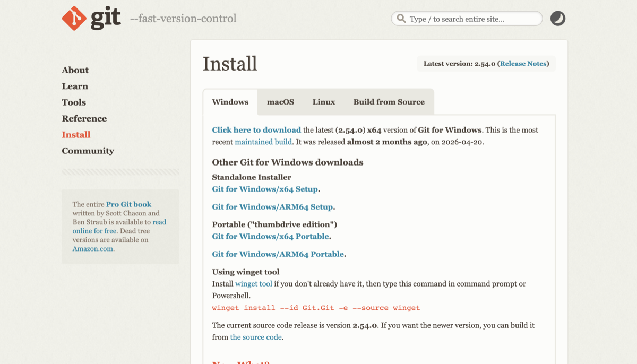Open the 'winget tool' link
The image size is (637, 364).
pyautogui.click(x=254, y=284)
